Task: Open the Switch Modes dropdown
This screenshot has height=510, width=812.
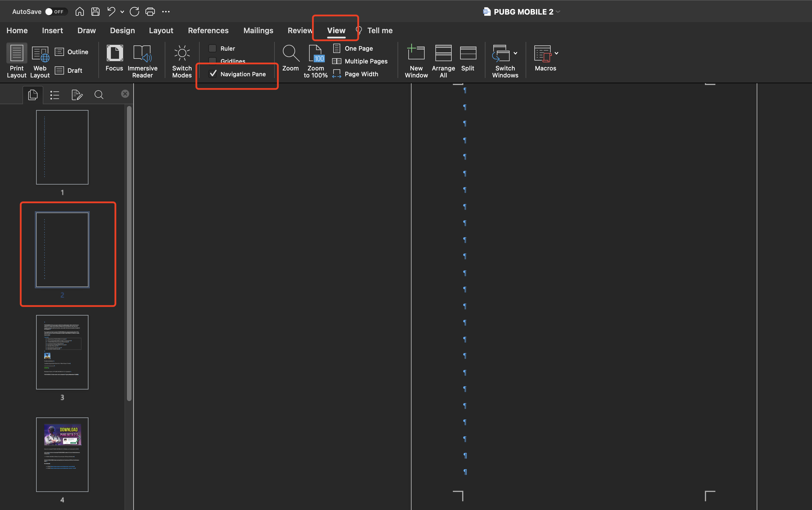Action: tap(181, 61)
